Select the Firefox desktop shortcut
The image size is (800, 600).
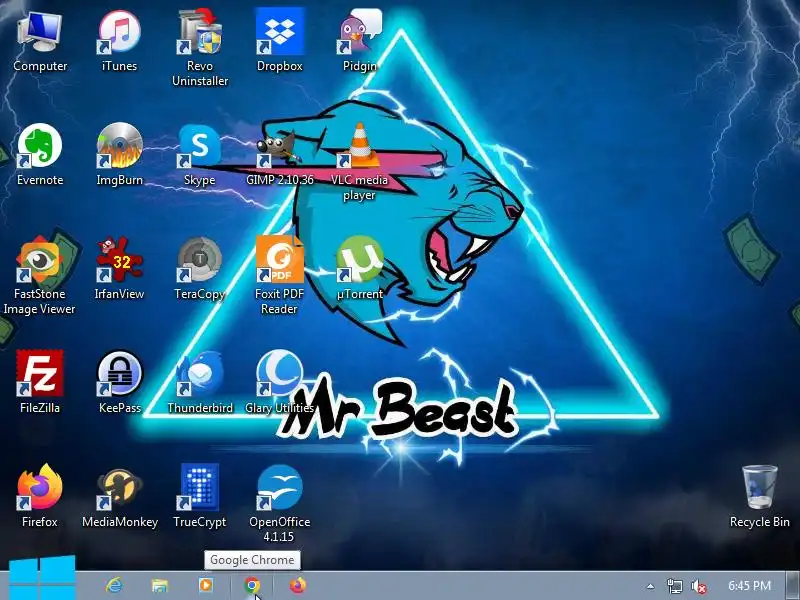pos(40,487)
